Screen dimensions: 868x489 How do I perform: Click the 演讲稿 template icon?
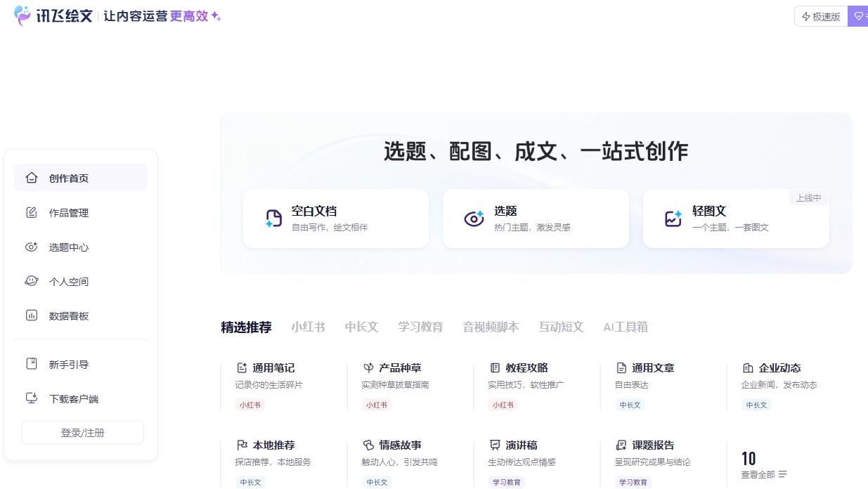[495, 444]
